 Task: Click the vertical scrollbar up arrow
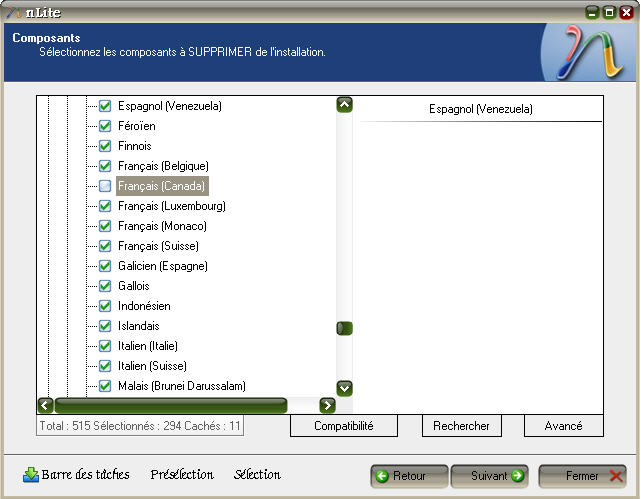click(x=345, y=105)
